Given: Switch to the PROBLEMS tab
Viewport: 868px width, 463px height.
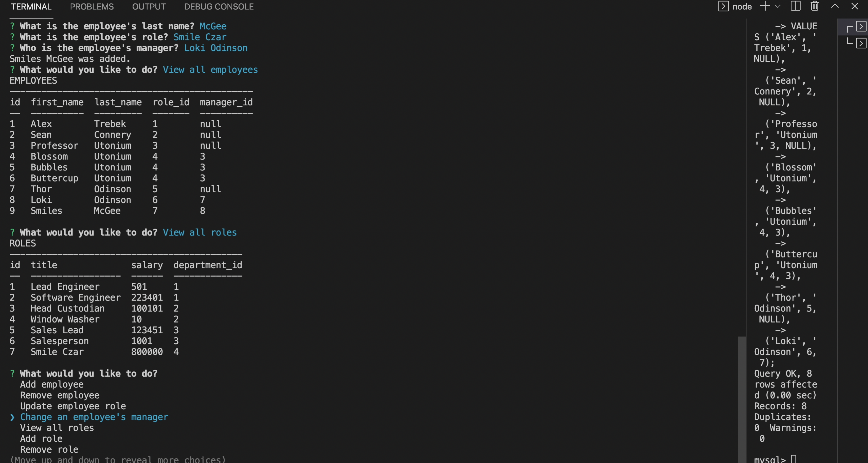Looking at the screenshot, I should coord(92,7).
